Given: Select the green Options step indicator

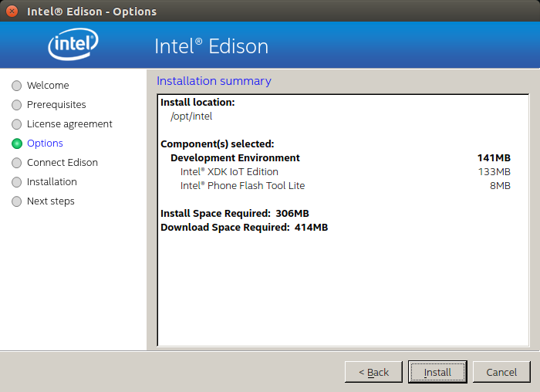Looking at the screenshot, I should pos(16,144).
